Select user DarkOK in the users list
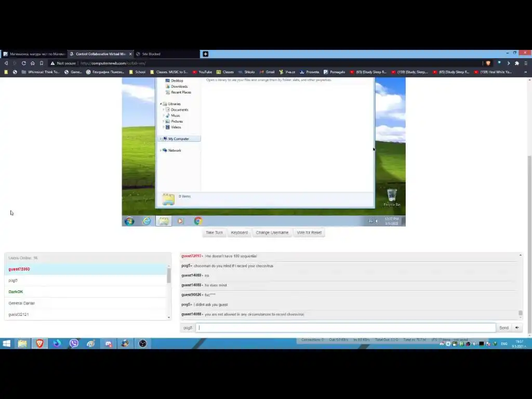The image size is (532, 399). tap(86, 292)
